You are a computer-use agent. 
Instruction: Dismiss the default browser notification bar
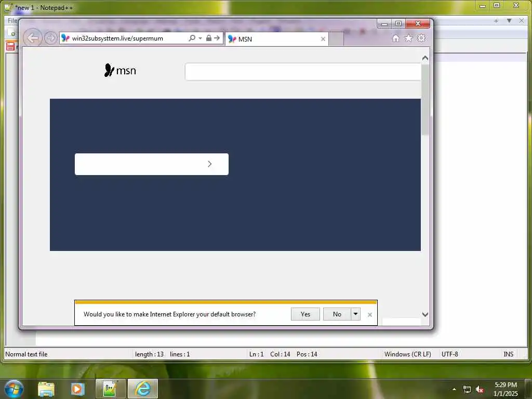tap(370, 315)
